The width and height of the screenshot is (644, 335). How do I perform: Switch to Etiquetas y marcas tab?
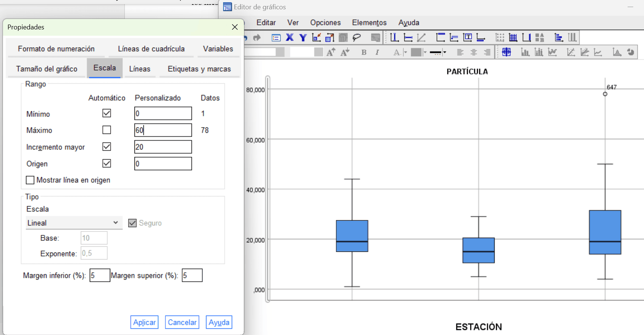(x=199, y=69)
